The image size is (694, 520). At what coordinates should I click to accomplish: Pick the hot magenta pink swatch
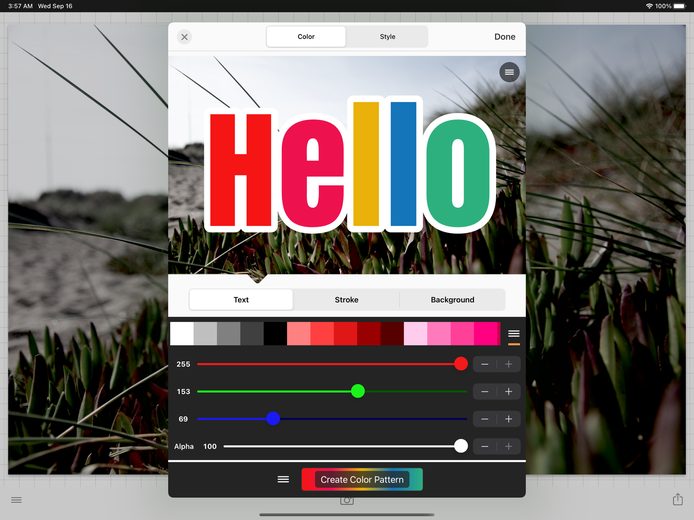click(x=487, y=334)
